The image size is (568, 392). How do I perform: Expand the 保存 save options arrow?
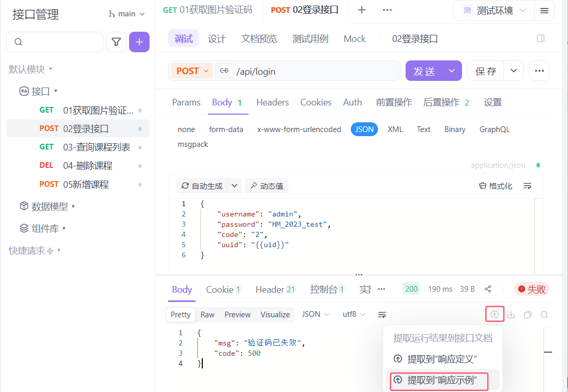point(514,71)
